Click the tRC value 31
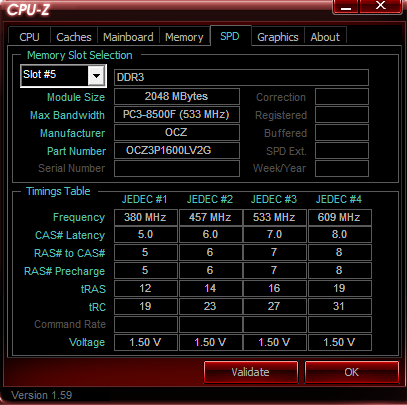Screen dimensions: 407x405 340,306
